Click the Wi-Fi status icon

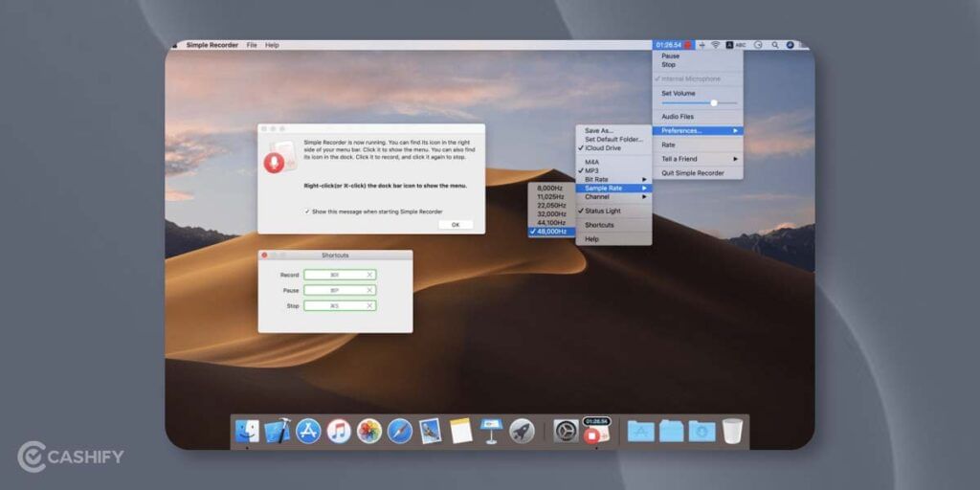point(716,45)
